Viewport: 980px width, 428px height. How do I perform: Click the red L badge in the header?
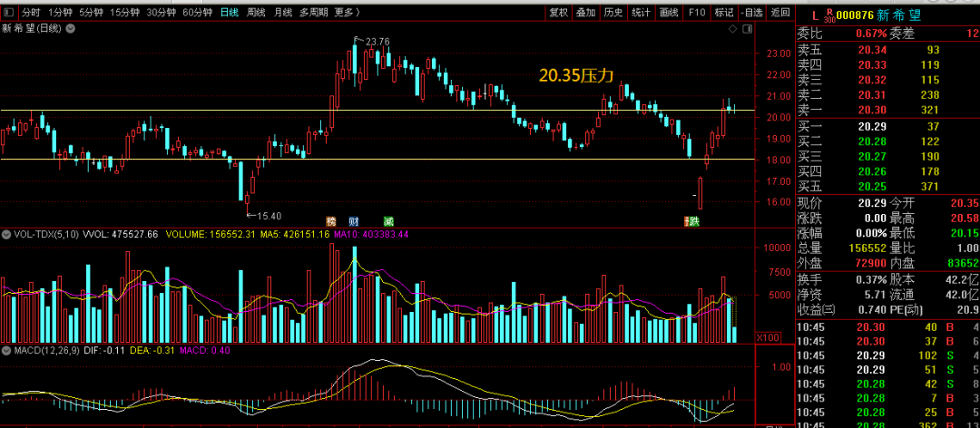[x=814, y=15]
